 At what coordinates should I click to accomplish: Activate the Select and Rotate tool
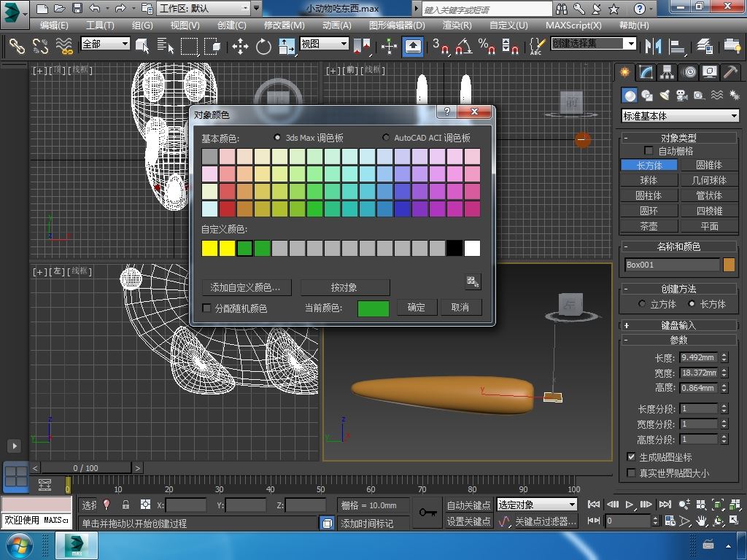[x=263, y=46]
